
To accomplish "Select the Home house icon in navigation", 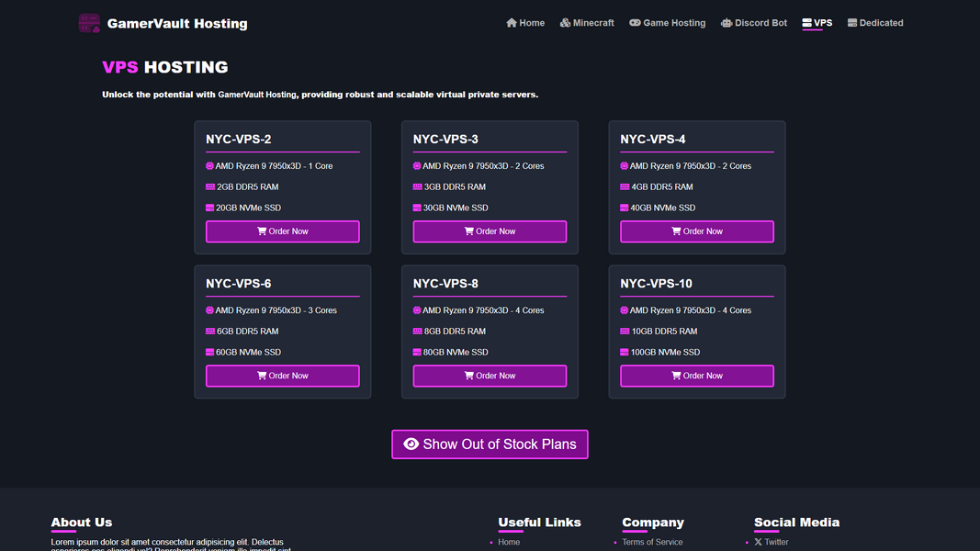I will pyautogui.click(x=512, y=22).
